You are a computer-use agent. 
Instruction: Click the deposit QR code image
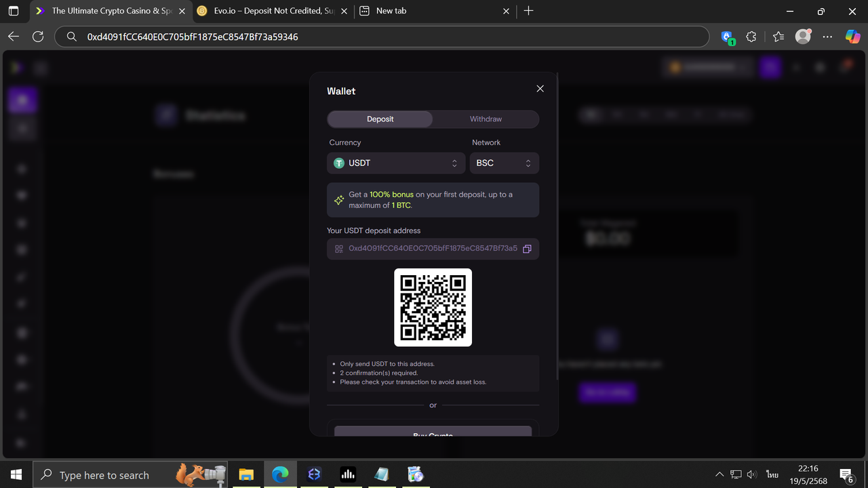coord(433,308)
